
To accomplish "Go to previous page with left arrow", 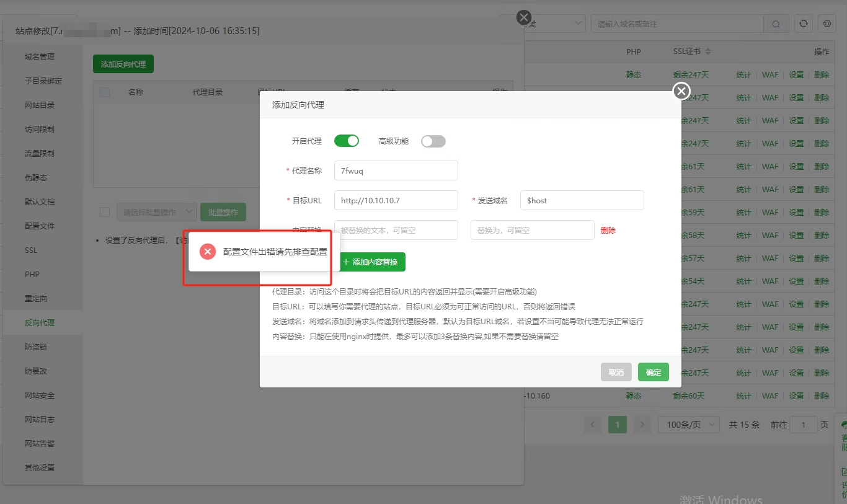I will pyautogui.click(x=593, y=425).
